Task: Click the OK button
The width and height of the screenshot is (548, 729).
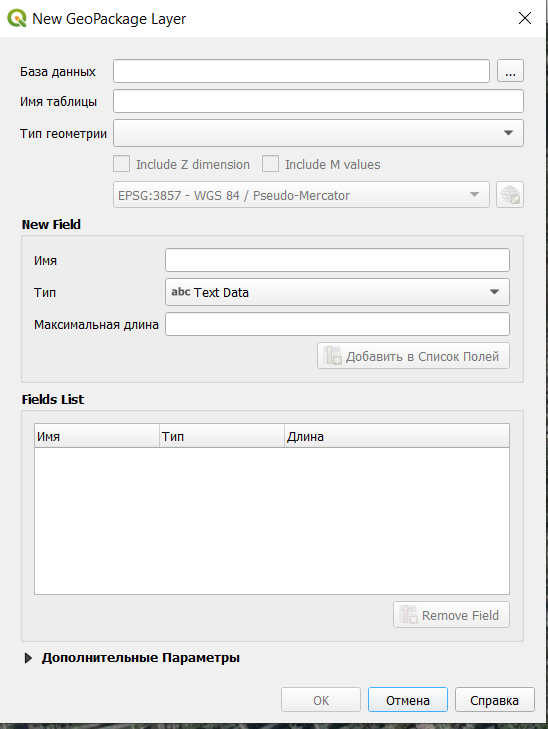Action: click(321, 700)
